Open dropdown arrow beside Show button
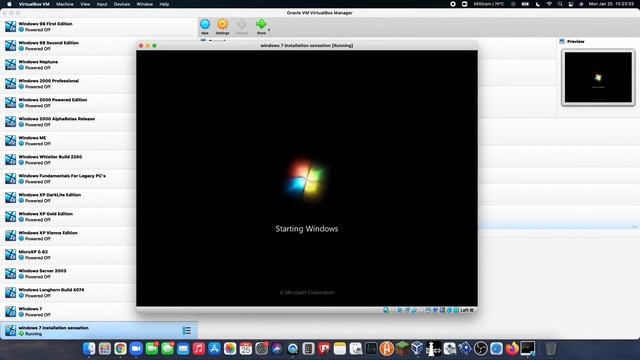 (x=269, y=30)
